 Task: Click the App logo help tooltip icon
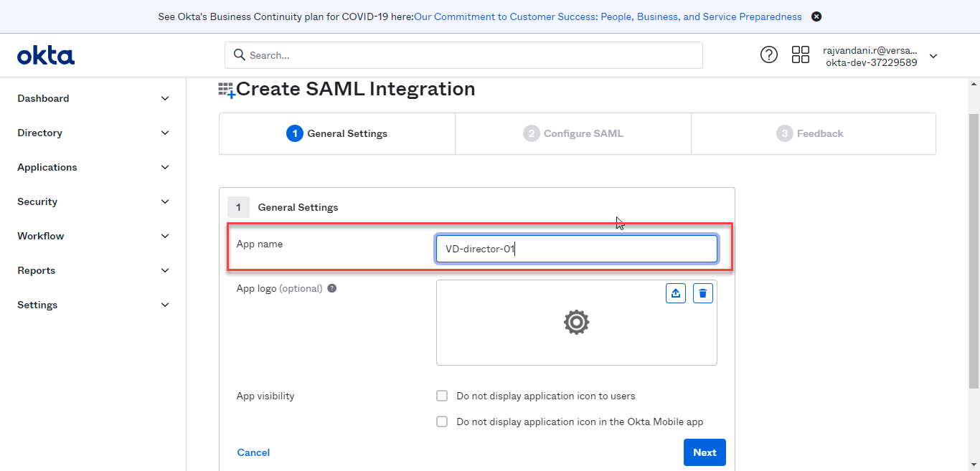(x=332, y=288)
